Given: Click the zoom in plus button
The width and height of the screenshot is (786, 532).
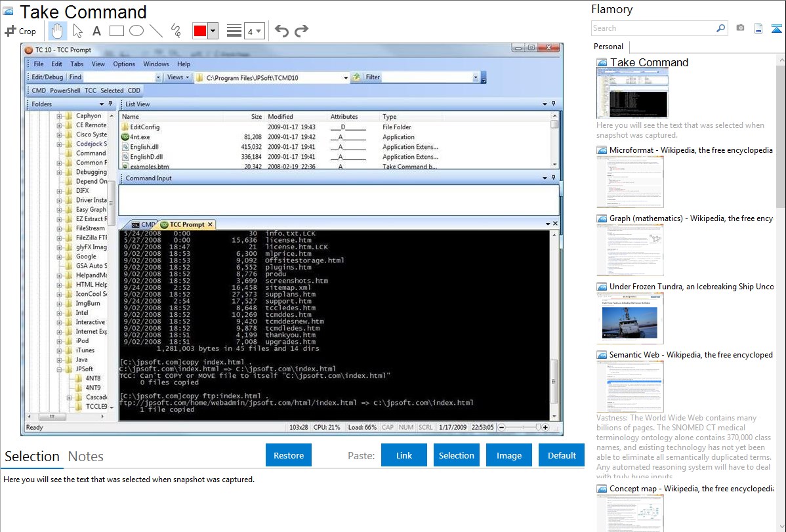Looking at the screenshot, I should pos(545,427).
